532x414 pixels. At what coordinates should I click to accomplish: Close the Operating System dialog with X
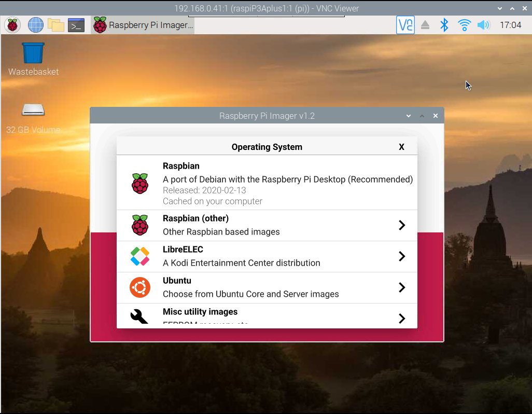401,147
